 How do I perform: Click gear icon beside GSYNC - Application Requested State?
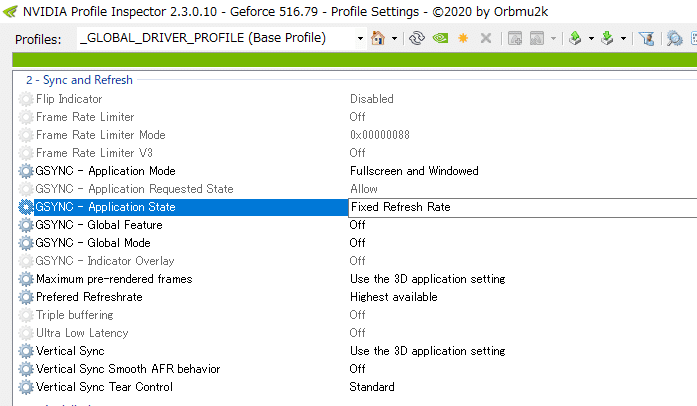click(26, 189)
